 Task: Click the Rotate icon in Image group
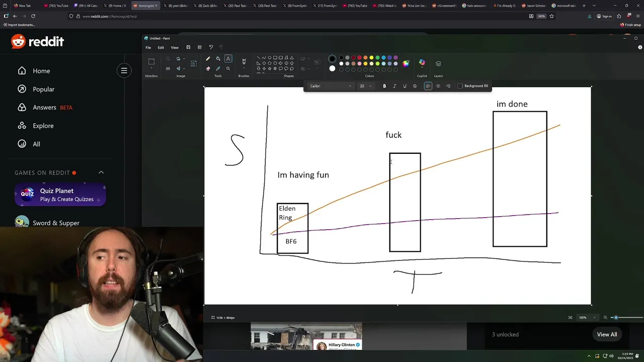(178, 59)
